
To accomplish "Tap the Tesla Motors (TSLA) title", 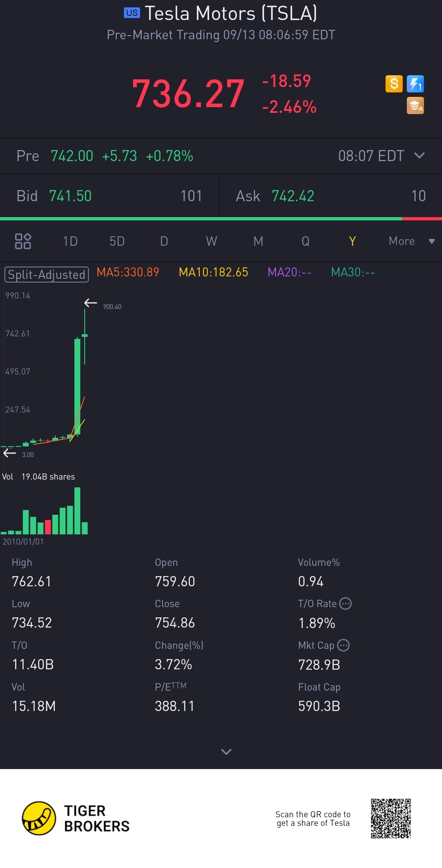I will coord(231,13).
